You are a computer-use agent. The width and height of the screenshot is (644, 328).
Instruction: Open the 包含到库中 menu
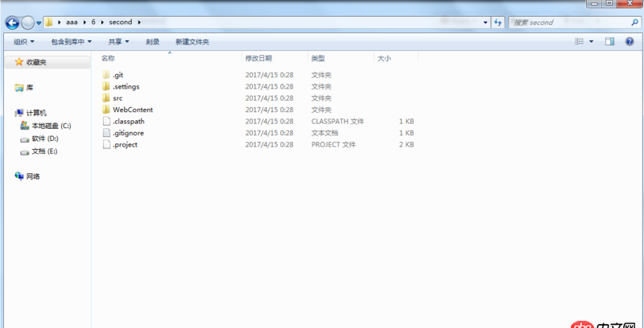point(71,42)
